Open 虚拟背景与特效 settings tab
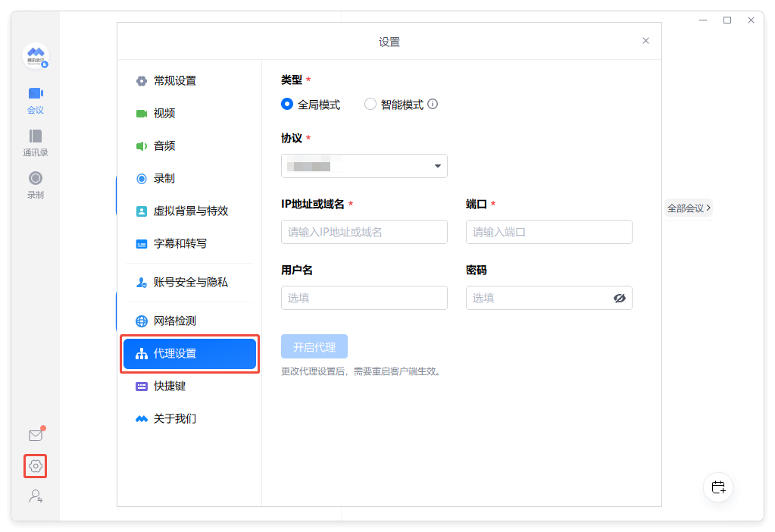 [190, 211]
